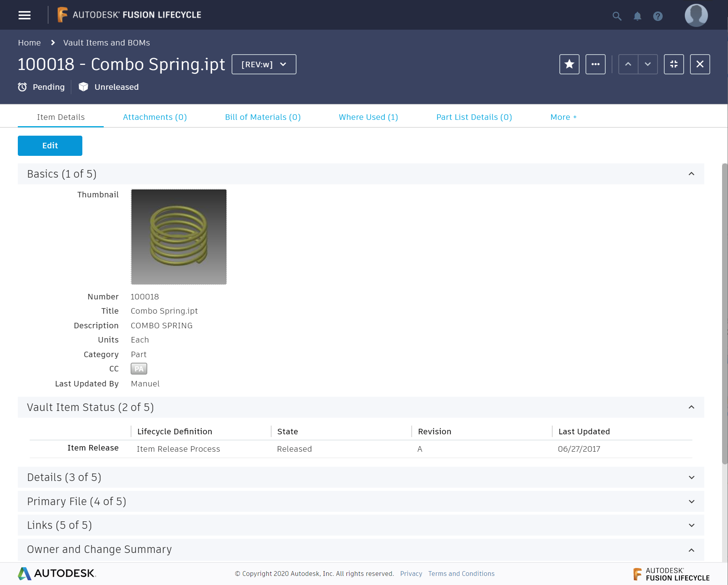Open the Where Used (1) tab

(368, 117)
